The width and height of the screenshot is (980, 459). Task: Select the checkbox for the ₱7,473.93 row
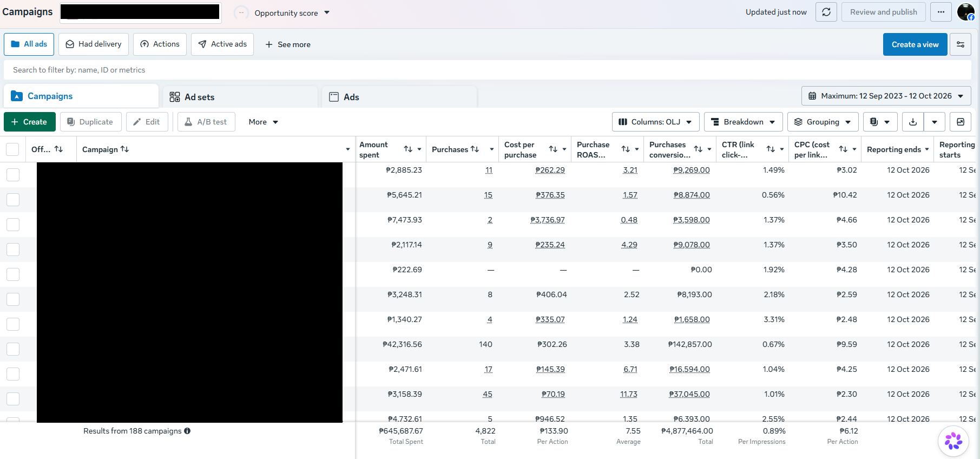[x=13, y=225]
